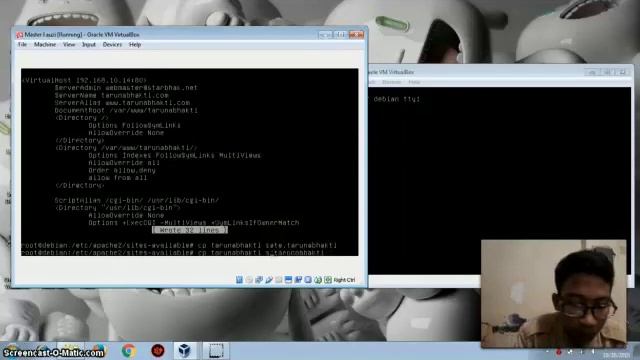The width and height of the screenshot is (640, 360).
Task: Close the Master Fauzi VM window
Action: tap(356, 35)
